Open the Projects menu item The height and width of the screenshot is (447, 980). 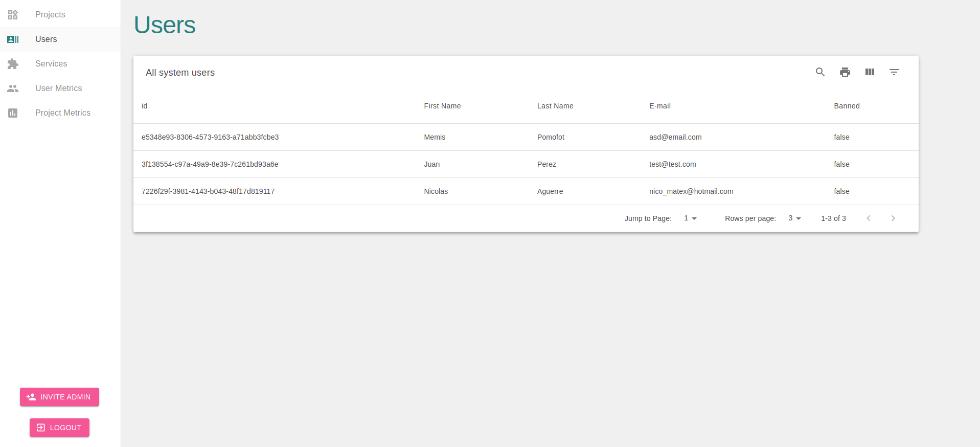click(x=60, y=15)
